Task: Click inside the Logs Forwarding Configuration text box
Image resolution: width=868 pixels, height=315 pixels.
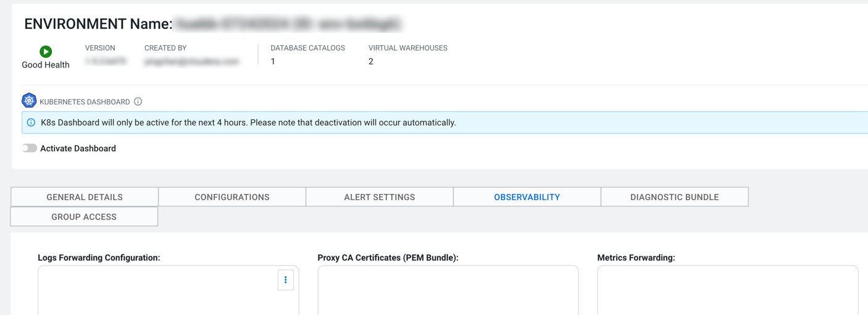Action: tap(154, 293)
